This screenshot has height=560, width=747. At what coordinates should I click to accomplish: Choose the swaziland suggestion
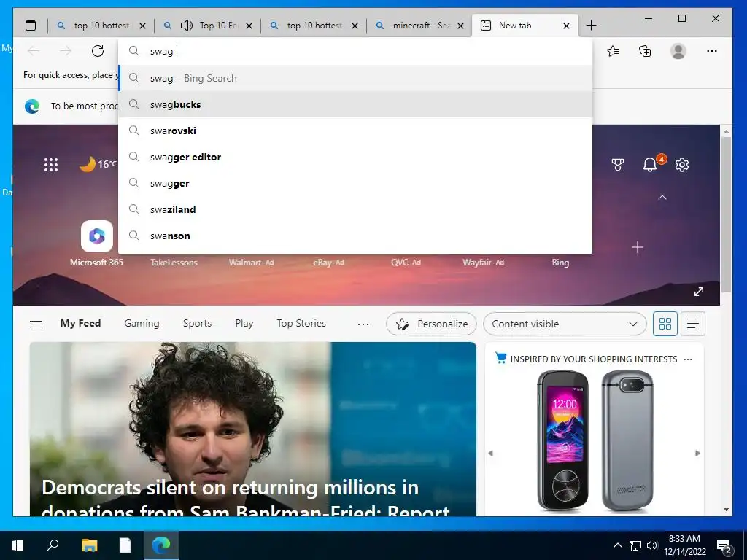pos(355,209)
